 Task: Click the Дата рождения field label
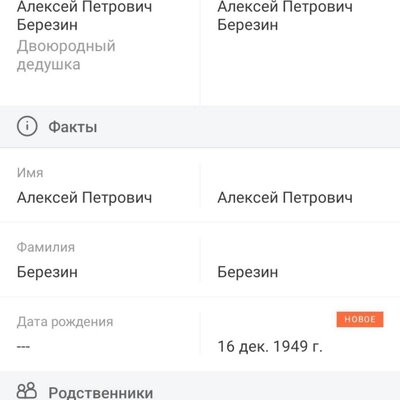tap(65, 322)
